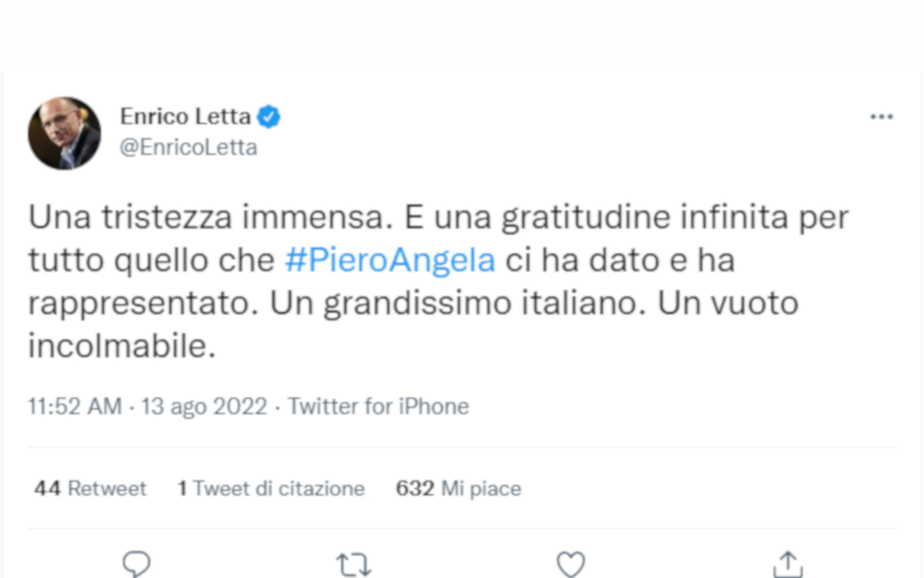Show the 632 Mi piace list

pos(458,489)
